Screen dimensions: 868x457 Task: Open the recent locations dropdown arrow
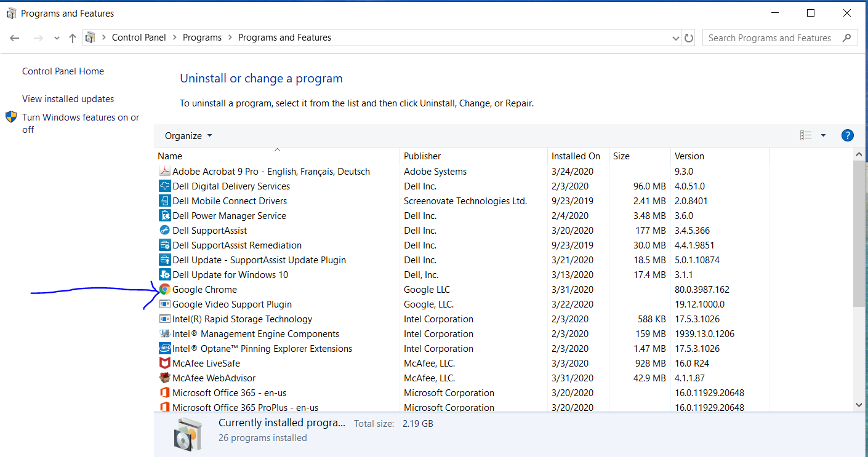coord(57,38)
